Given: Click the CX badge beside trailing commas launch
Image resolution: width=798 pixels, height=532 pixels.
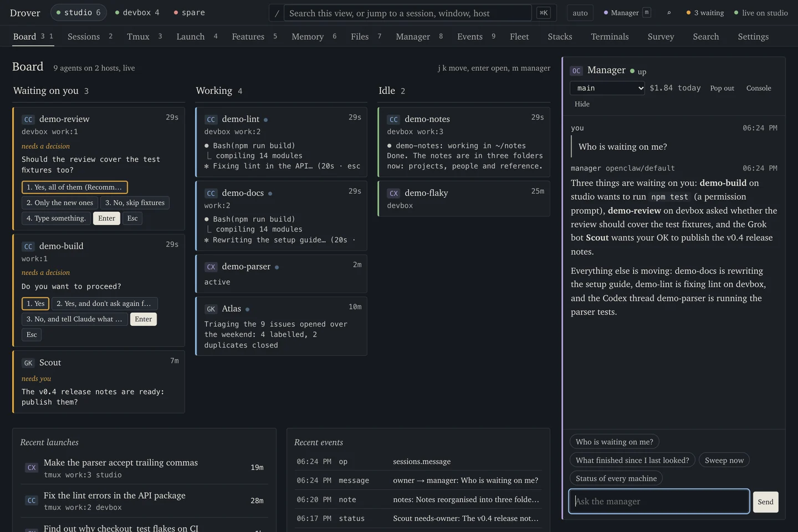Looking at the screenshot, I should 32,468.
